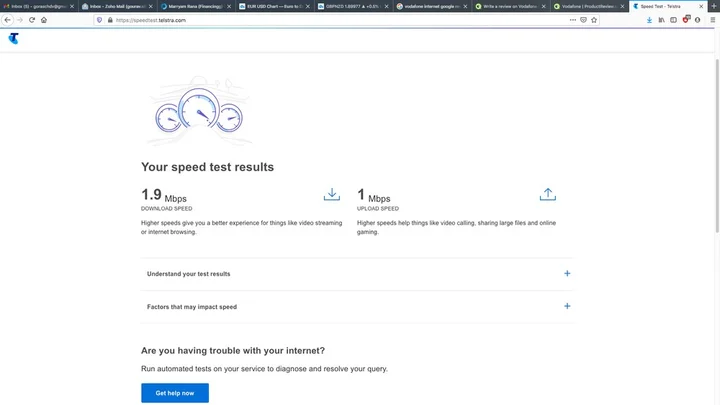Open the red extension icon with badge

click(686, 19)
